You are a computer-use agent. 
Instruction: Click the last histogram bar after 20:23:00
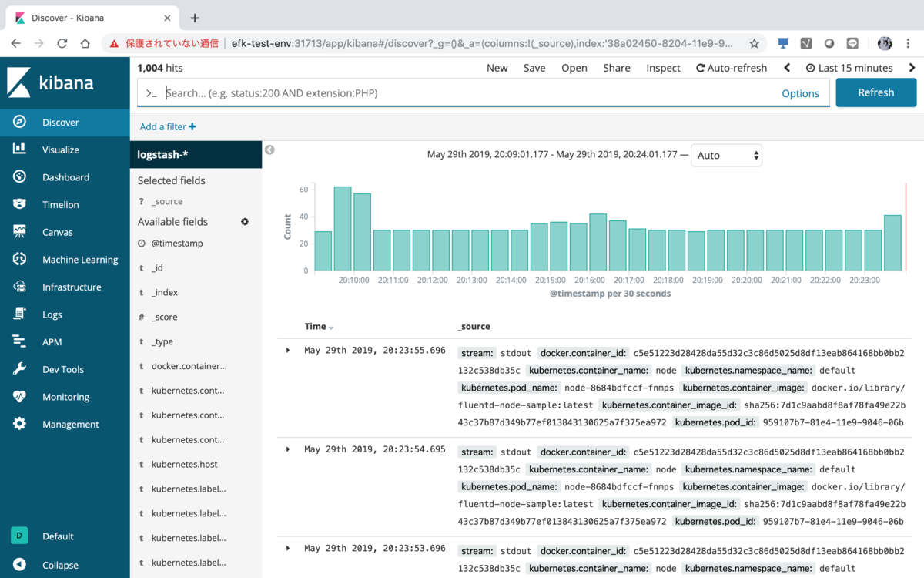[x=892, y=243]
